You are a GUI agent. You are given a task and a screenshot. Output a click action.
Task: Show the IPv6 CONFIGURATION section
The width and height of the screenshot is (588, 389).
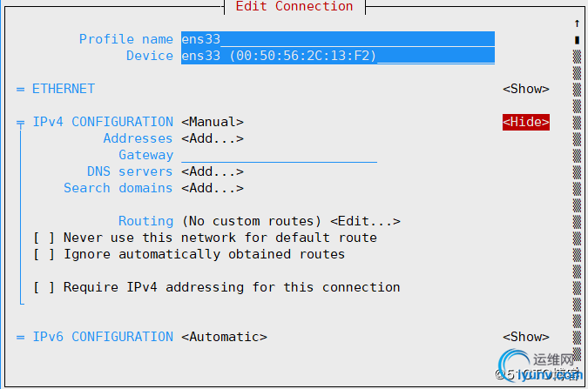(x=526, y=337)
